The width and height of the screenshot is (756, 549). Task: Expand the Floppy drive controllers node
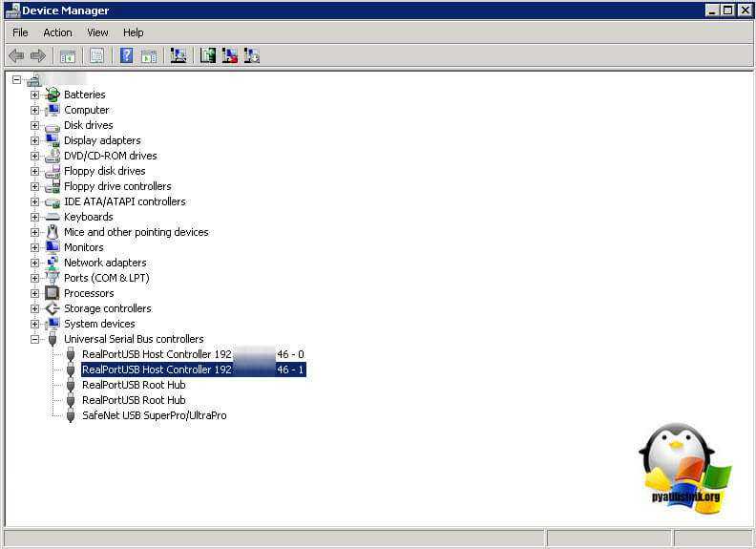34,187
